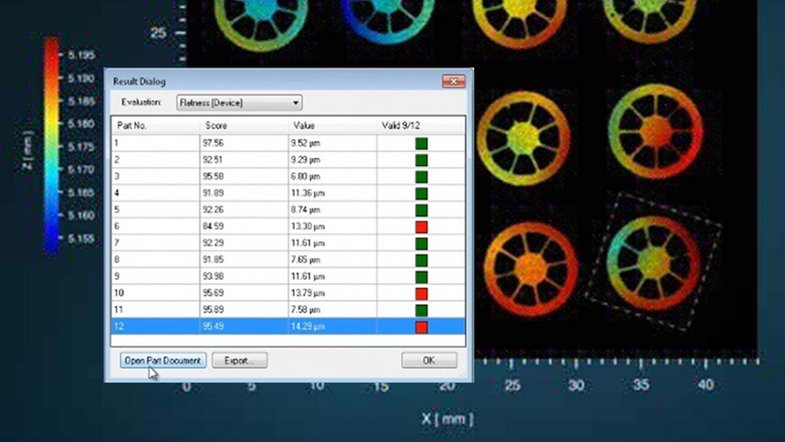Click the Z height color scale bar
The image size is (785, 442).
[x=52, y=144]
